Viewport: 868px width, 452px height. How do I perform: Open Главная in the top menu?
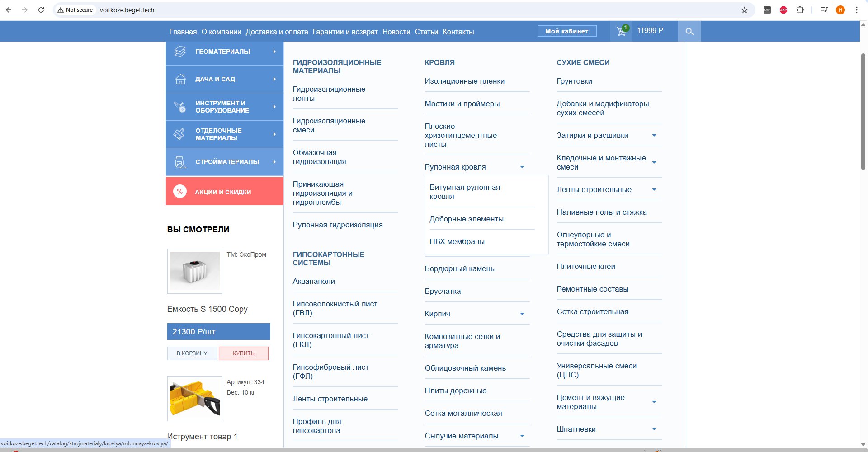183,32
